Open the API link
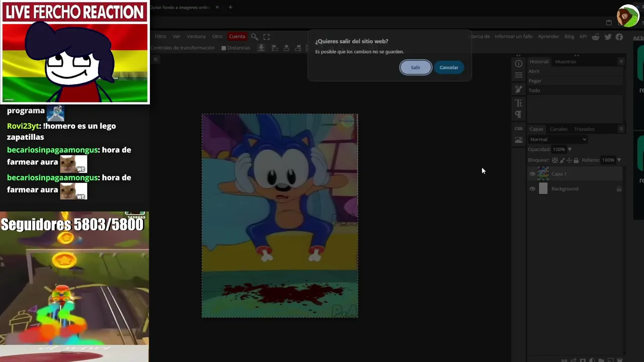 [583, 36]
